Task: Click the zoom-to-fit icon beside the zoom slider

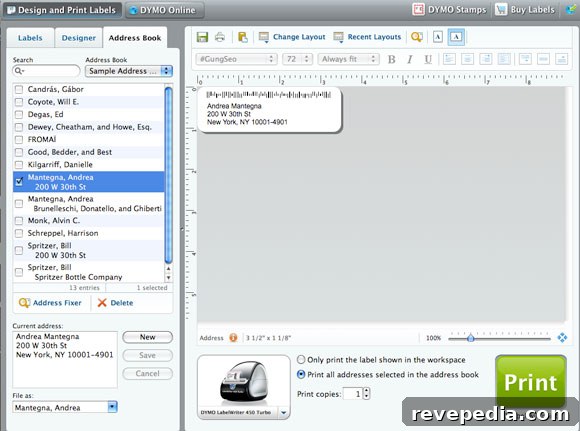Action: (x=562, y=337)
